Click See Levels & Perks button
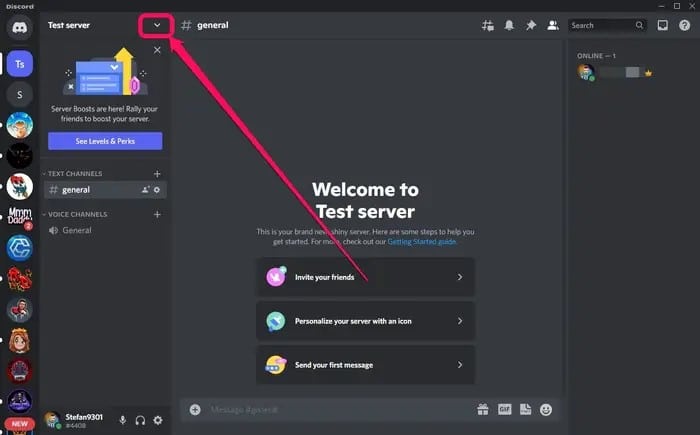This screenshot has width=700, height=435. pyautogui.click(x=105, y=141)
